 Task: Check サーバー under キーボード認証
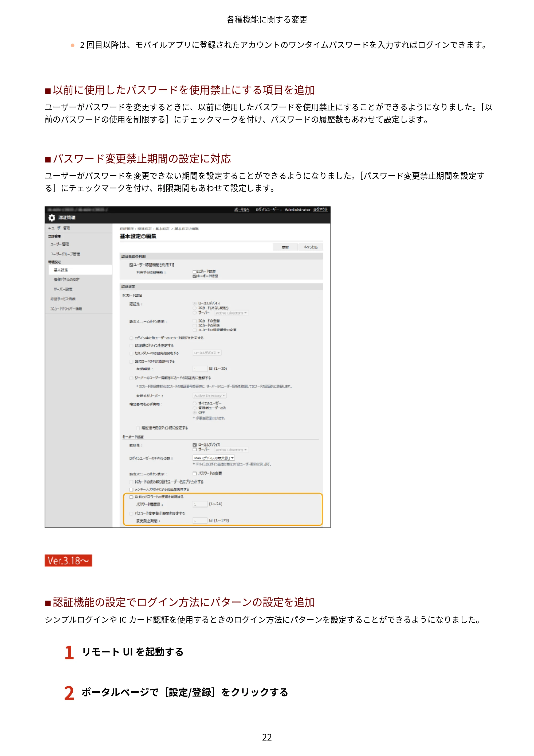[194, 449]
